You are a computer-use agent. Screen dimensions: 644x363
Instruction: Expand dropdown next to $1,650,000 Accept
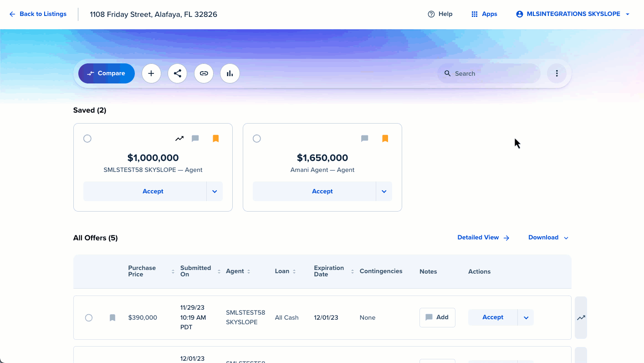[x=384, y=192]
